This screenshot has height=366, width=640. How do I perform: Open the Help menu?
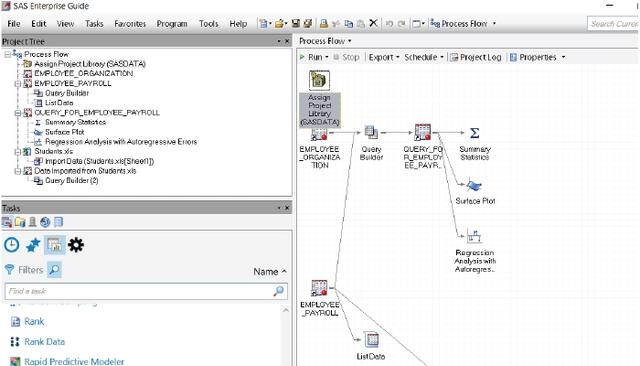pos(238,24)
